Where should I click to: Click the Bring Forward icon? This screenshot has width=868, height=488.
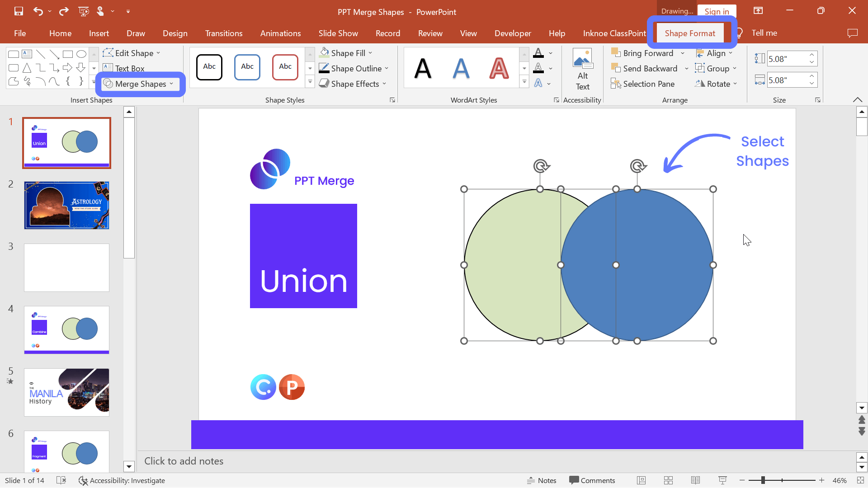[616, 53]
